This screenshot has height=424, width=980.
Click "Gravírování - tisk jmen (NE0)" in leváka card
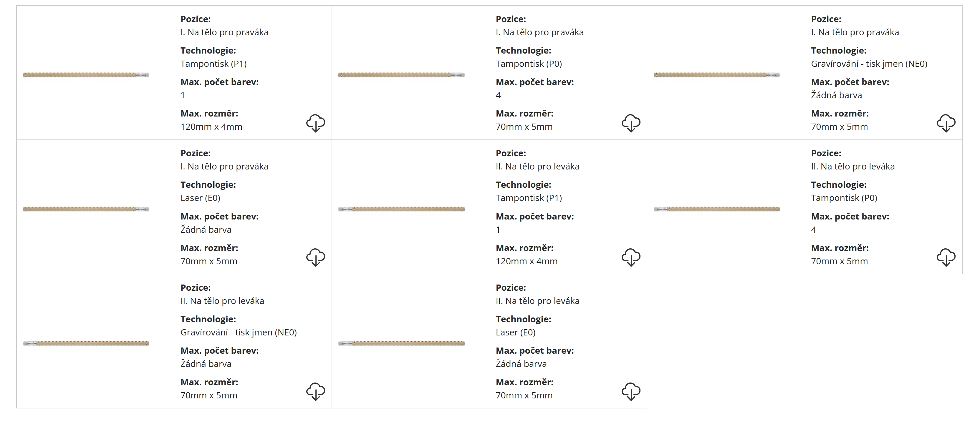pyautogui.click(x=239, y=332)
